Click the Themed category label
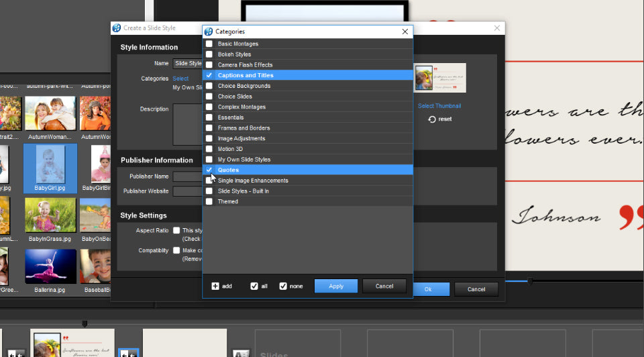Screen dimensions: 644x357 tap(228, 202)
